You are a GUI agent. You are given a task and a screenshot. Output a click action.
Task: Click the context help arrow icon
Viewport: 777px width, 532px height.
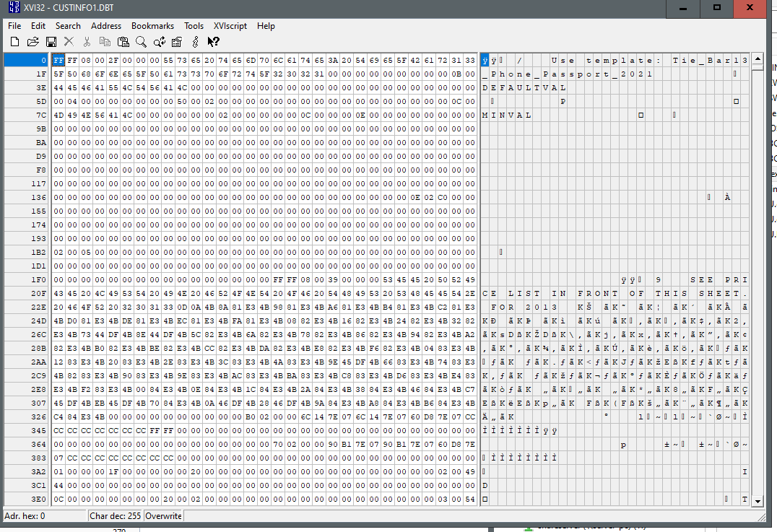click(213, 43)
